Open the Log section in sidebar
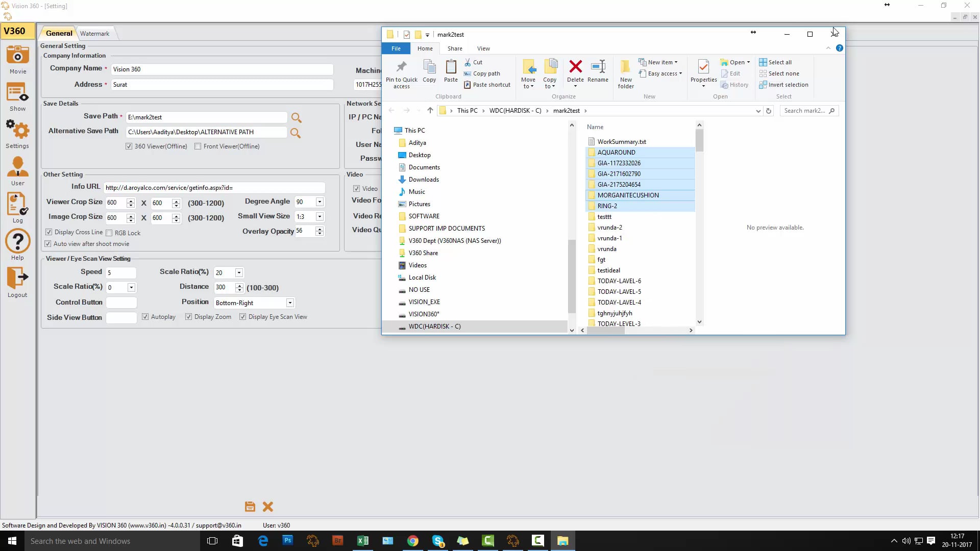 tap(17, 208)
